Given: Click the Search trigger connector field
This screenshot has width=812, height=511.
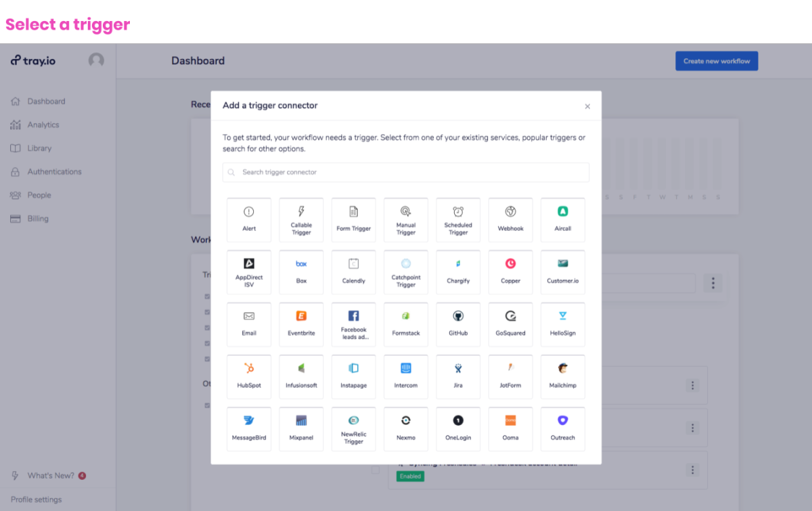Looking at the screenshot, I should pos(406,172).
